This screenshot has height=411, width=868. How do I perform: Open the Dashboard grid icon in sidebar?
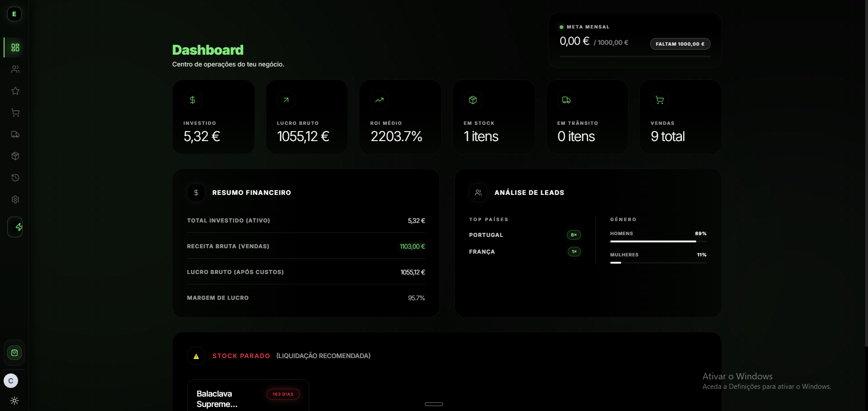point(15,47)
